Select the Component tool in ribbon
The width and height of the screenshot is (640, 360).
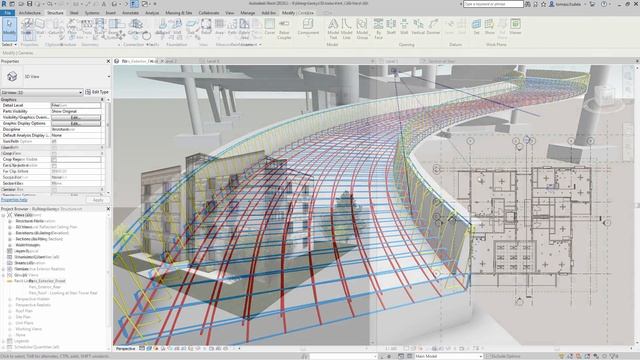308,27
